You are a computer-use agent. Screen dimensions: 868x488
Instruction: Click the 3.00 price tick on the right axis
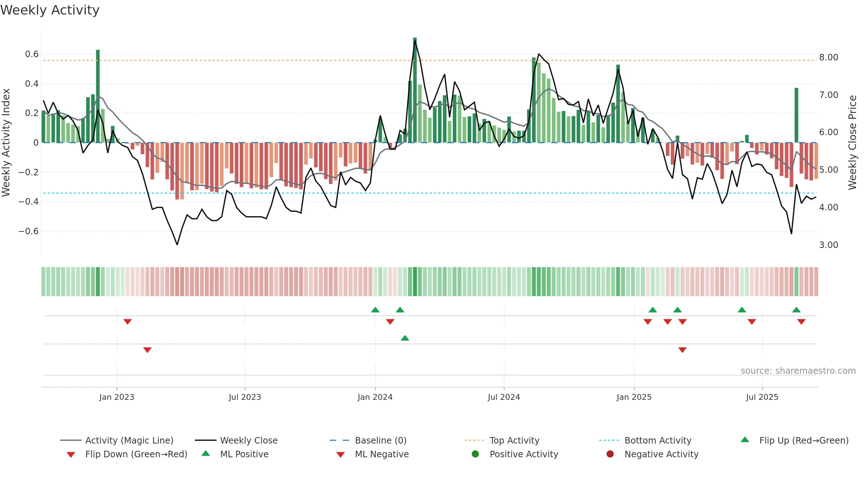(829, 245)
